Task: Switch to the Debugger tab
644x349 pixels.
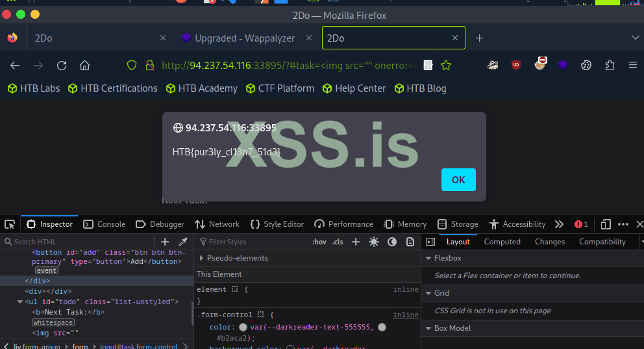Action: click(x=160, y=224)
